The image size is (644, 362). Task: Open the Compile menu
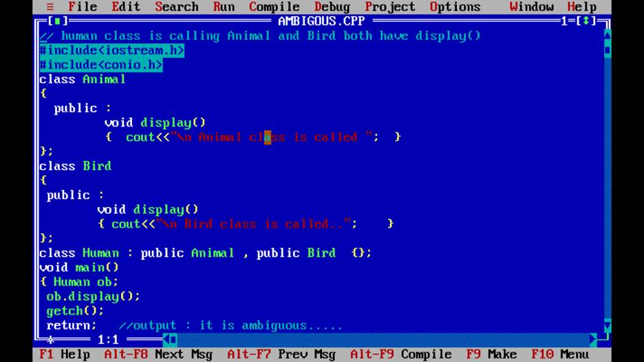(275, 7)
